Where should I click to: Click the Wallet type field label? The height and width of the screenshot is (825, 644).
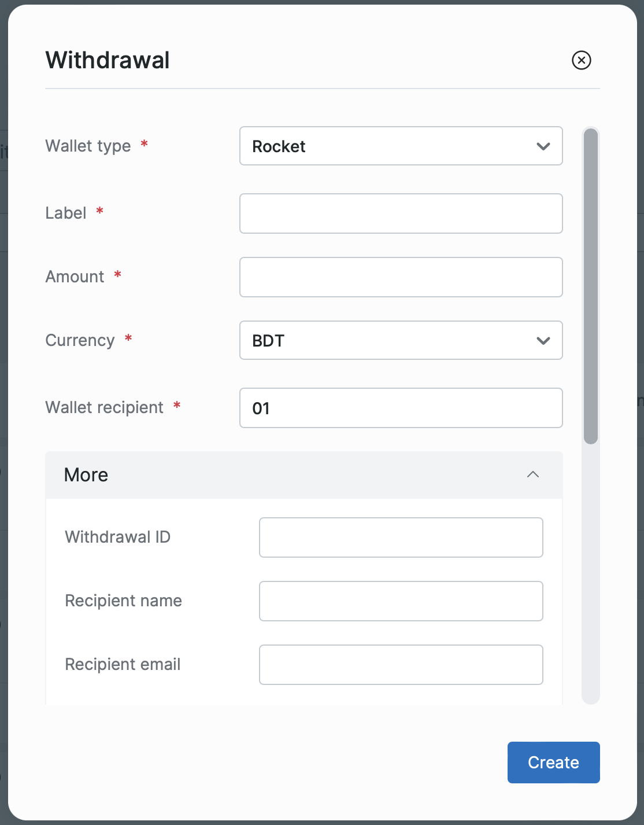(x=88, y=146)
